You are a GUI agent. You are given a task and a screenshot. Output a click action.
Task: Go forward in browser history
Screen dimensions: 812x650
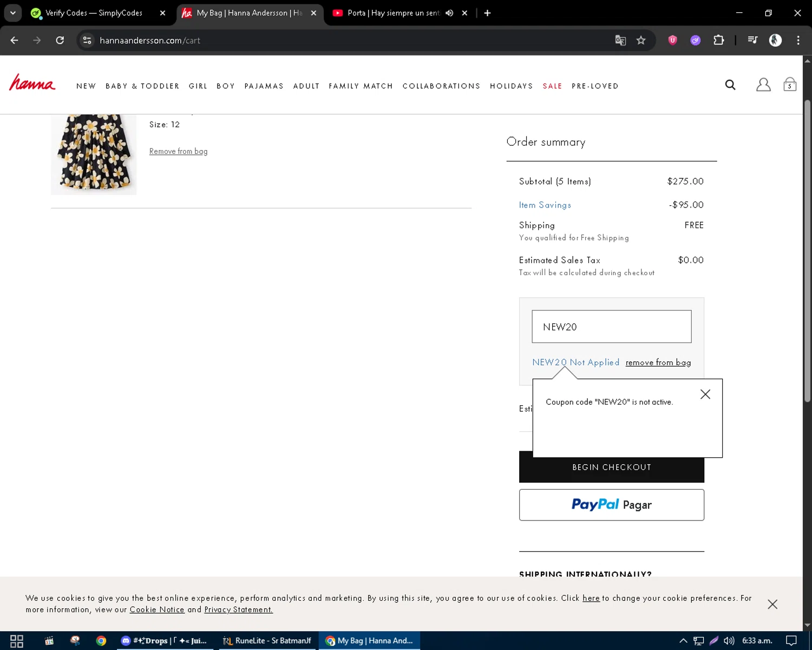[37, 40]
